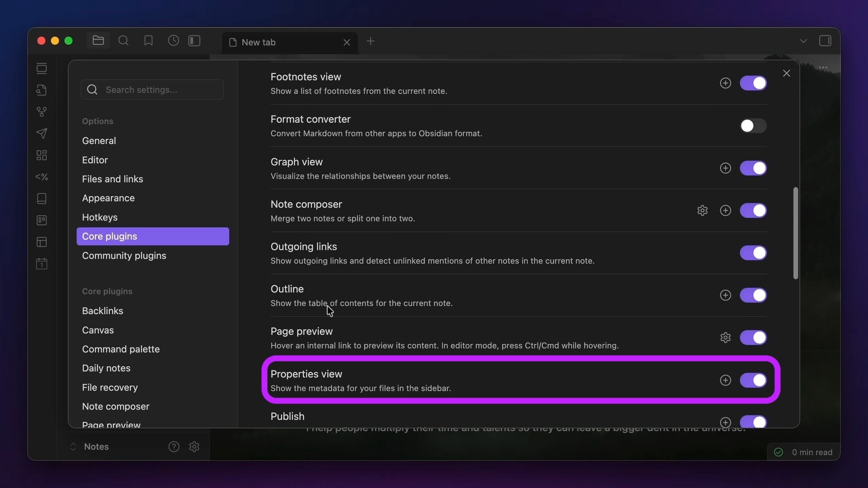868x488 pixels.
Task: Turn off the Outline plugin toggle
Action: click(753, 296)
